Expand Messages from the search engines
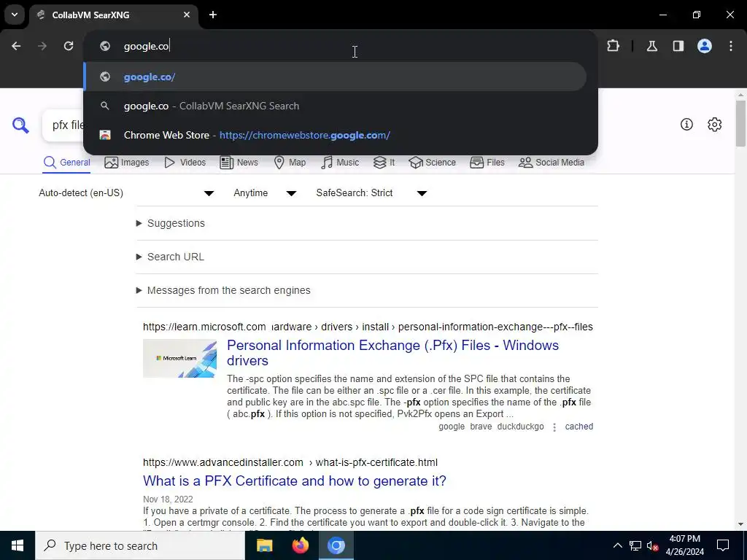The width and height of the screenshot is (747, 560). point(223,290)
